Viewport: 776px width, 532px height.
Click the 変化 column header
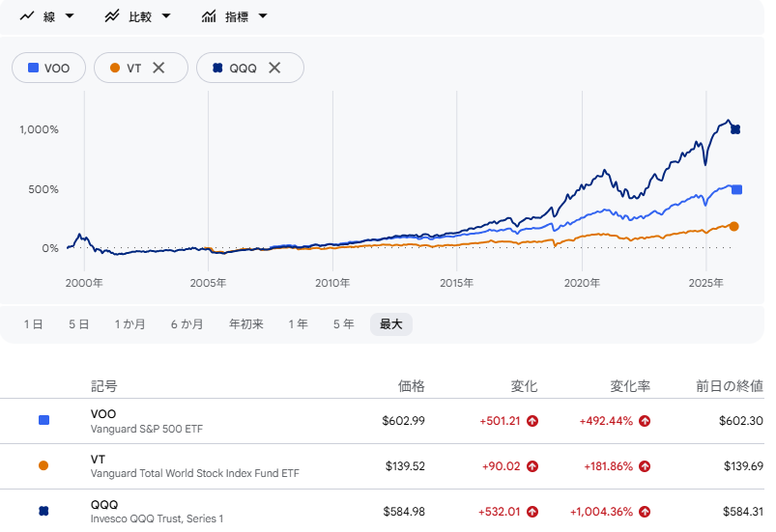524,386
